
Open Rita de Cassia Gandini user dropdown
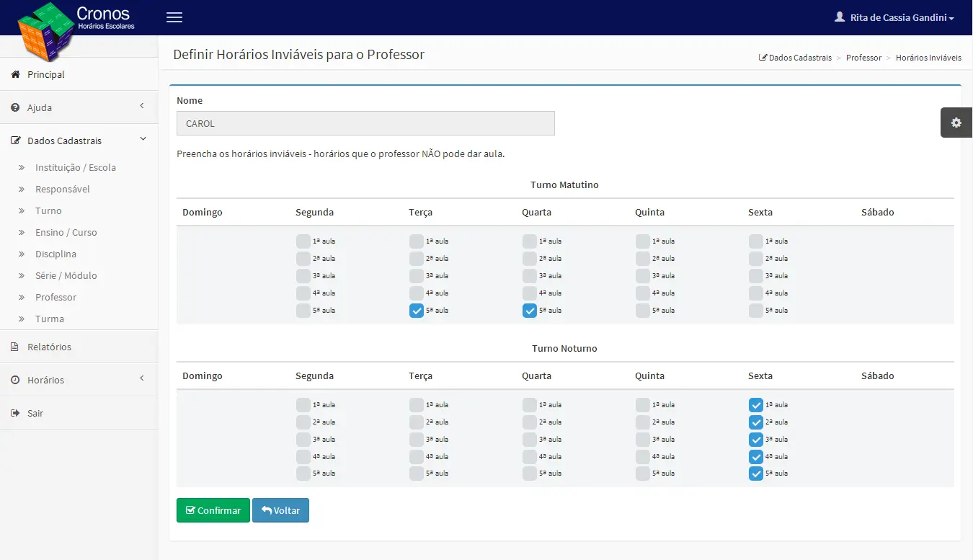tap(894, 17)
